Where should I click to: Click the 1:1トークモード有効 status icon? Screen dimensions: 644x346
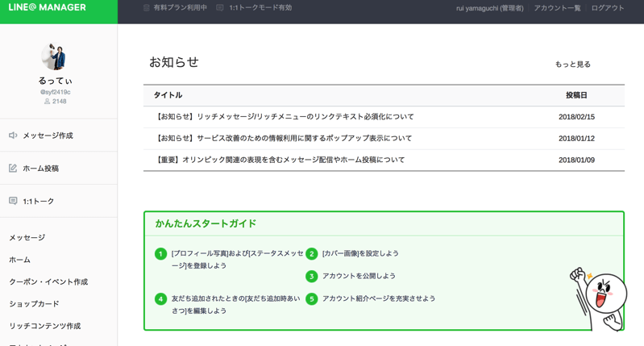(220, 8)
